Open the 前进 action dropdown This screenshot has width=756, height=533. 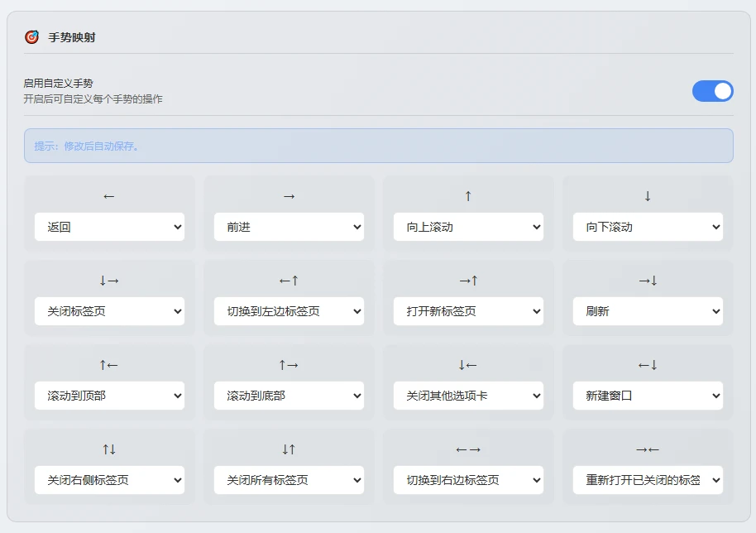click(x=288, y=226)
